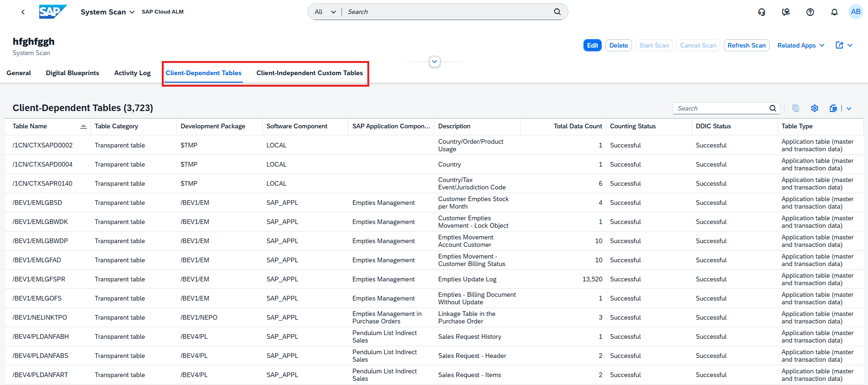Open the support headset icon
Screen dimensions: 868x385
762,12
